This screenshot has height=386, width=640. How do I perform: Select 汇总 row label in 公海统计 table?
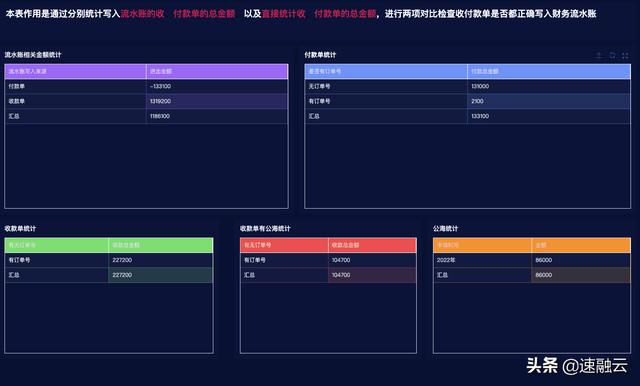(x=482, y=275)
